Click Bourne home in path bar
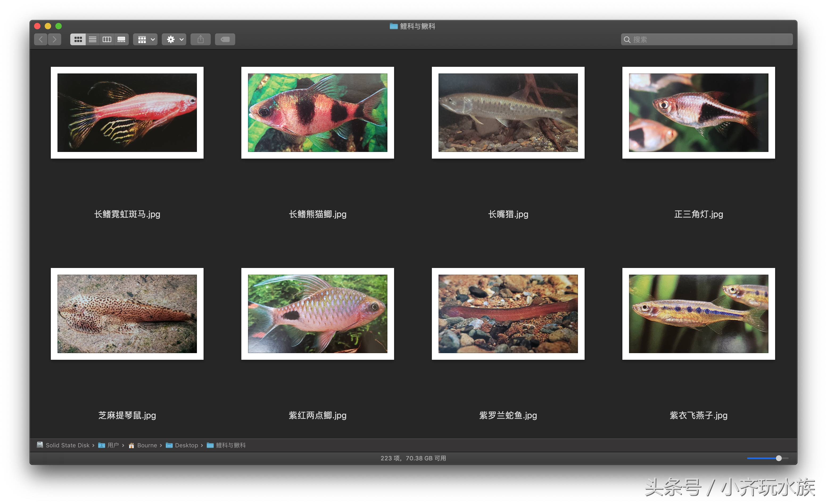827x504 pixels. pyautogui.click(x=143, y=445)
